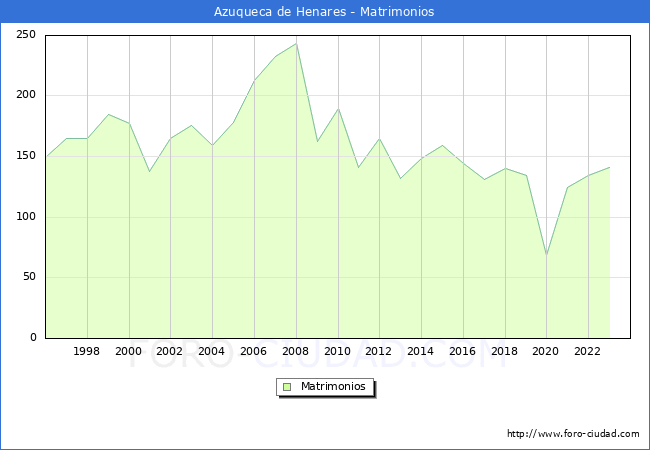Image resolution: width=650 pixels, height=450 pixels.
Task: Open the foro-ciudad.com link
Action: [573, 434]
